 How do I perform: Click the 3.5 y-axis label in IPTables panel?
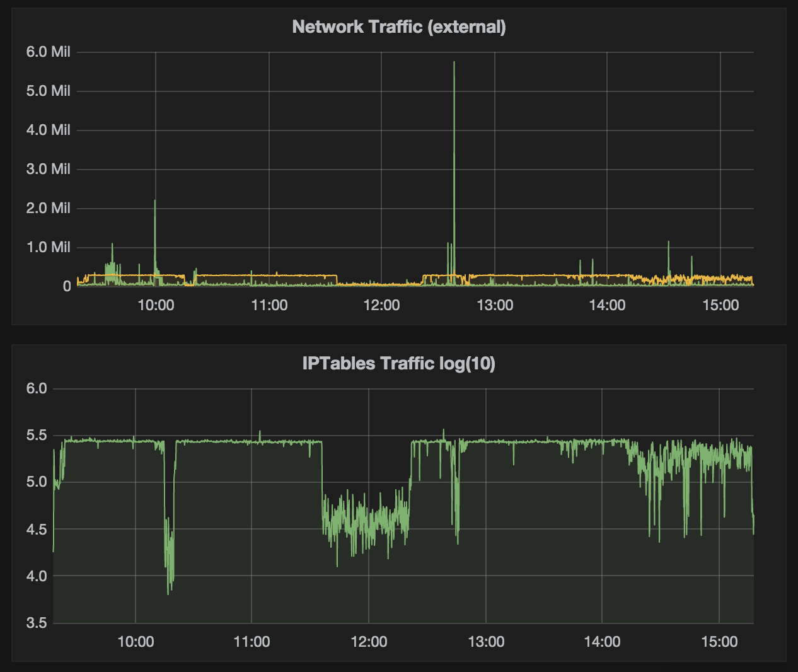click(x=37, y=623)
